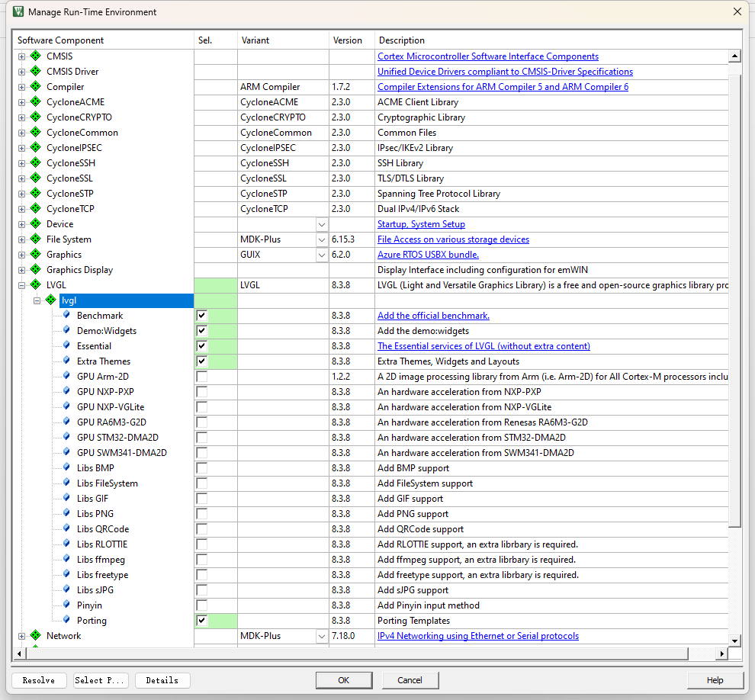Image resolution: width=755 pixels, height=700 pixels.
Task: Enable the GPU STM32-DMA2D checkbox
Action: point(202,438)
